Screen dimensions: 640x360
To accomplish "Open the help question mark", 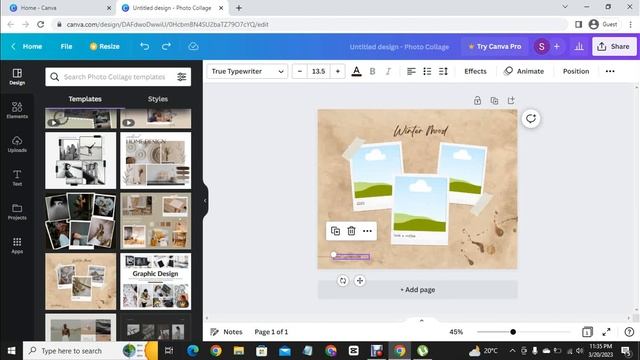I will (629, 332).
